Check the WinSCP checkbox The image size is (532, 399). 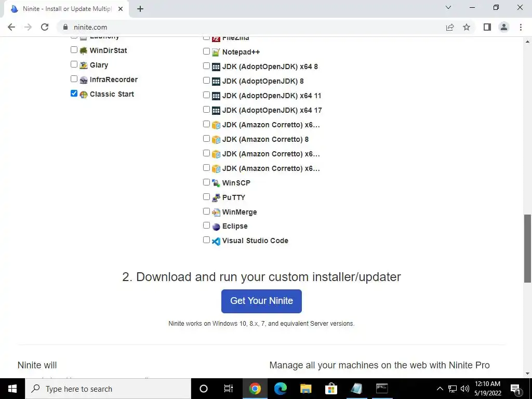pyautogui.click(x=206, y=182)
